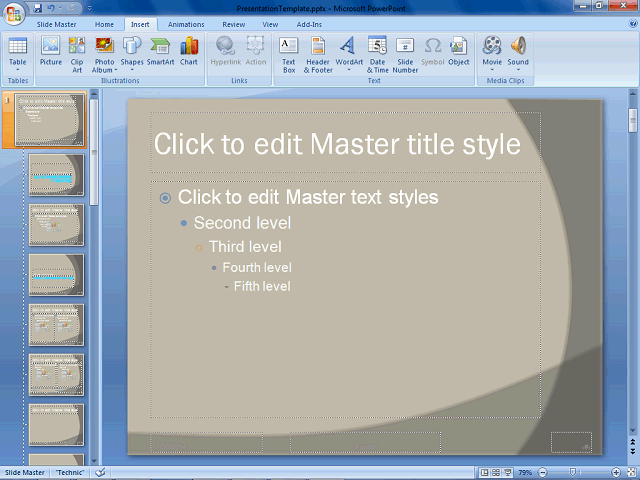Switch to Normal view
The height and width of the screenshot is (480, 640).
tap(484, 472)
